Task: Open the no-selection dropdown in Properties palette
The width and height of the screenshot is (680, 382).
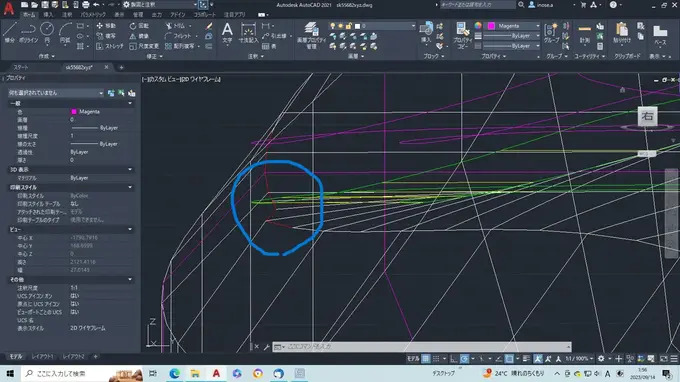Action: (56, 93)
